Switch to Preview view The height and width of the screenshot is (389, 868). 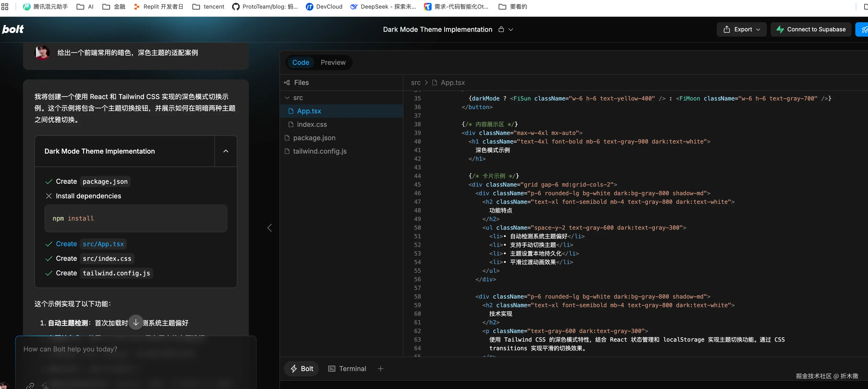click(333, 62)
